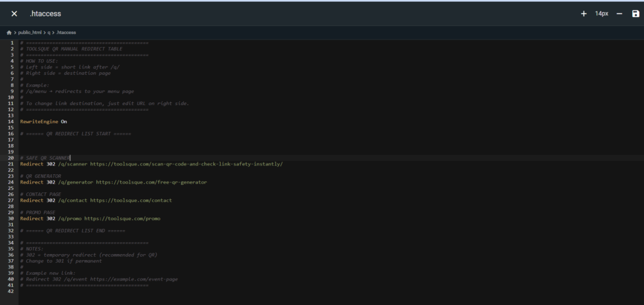Click 'Right side = destination page' comment
The width and height of the screenshot is (644, 305).
[65, 73]
